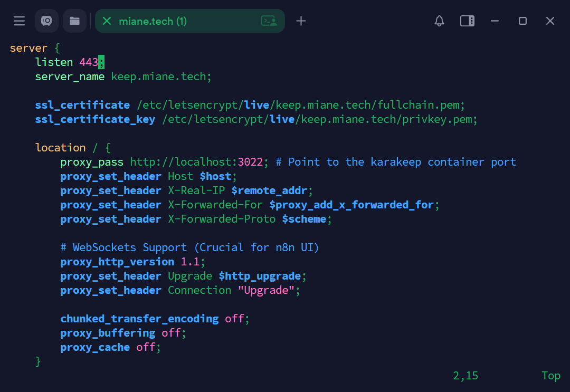Open the hamburger main menu
This screenshot has width=570, height=392.
[20, 21]
